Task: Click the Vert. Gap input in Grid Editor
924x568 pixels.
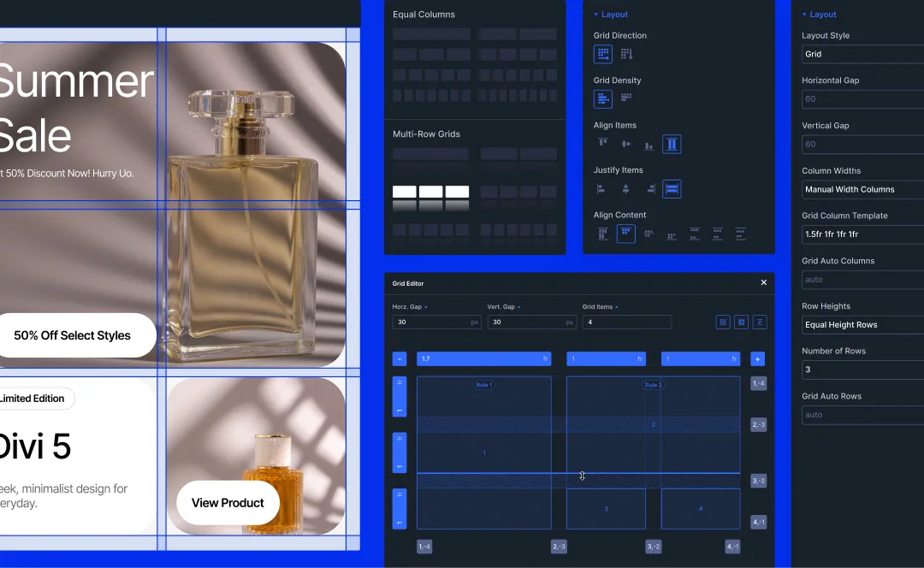Action: 531,322
